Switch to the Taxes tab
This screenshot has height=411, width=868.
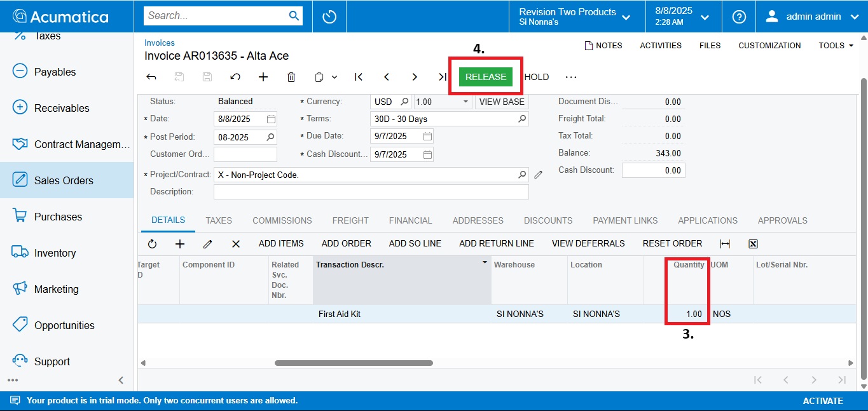tap(219, 220)
